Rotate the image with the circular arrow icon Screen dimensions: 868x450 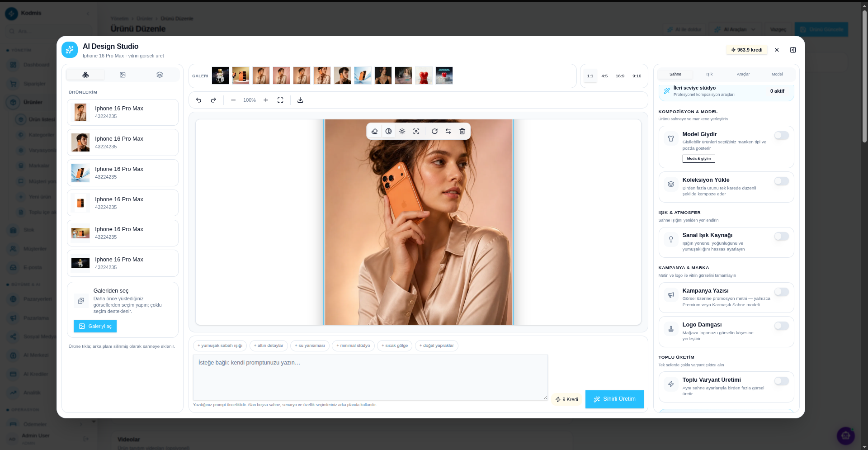click(434, 131)
